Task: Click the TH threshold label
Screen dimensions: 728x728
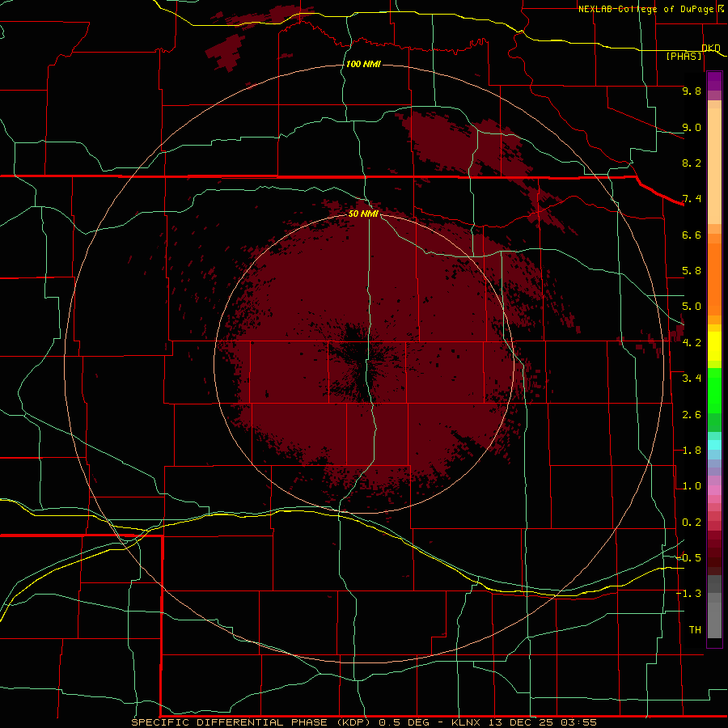Action: (695, 630)
